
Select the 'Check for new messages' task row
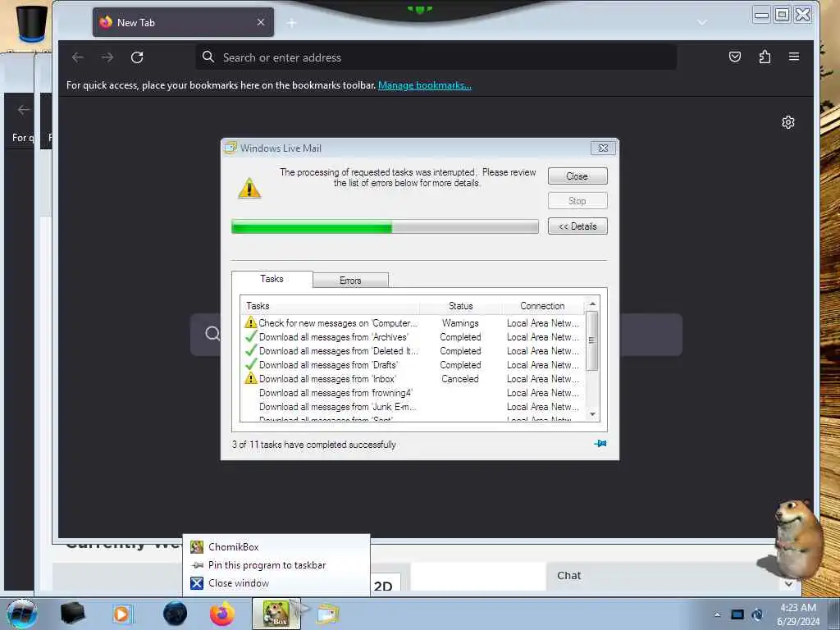point(413,323)
